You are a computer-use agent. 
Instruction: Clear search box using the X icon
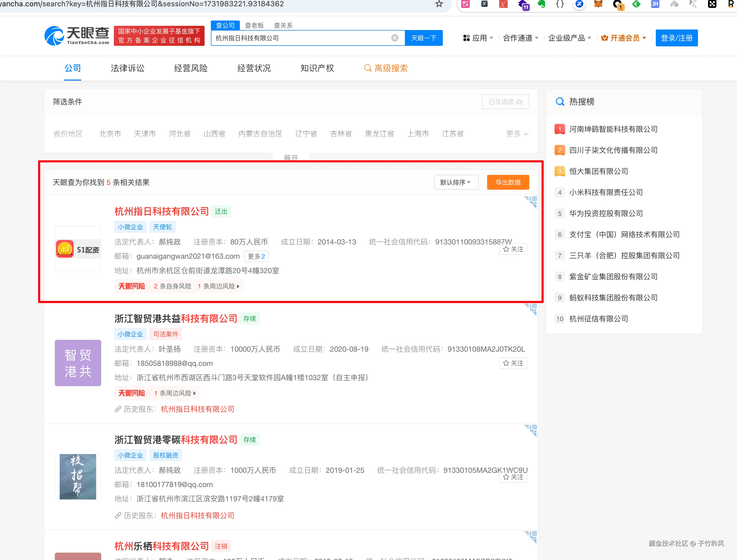pyautogui.click(x=395, y=38)
